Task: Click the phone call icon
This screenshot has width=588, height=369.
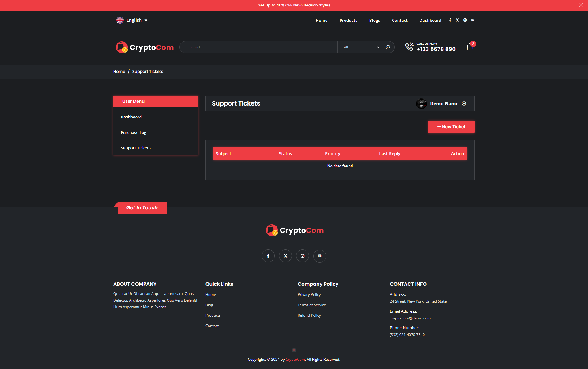Action: [x=409, y=47]
